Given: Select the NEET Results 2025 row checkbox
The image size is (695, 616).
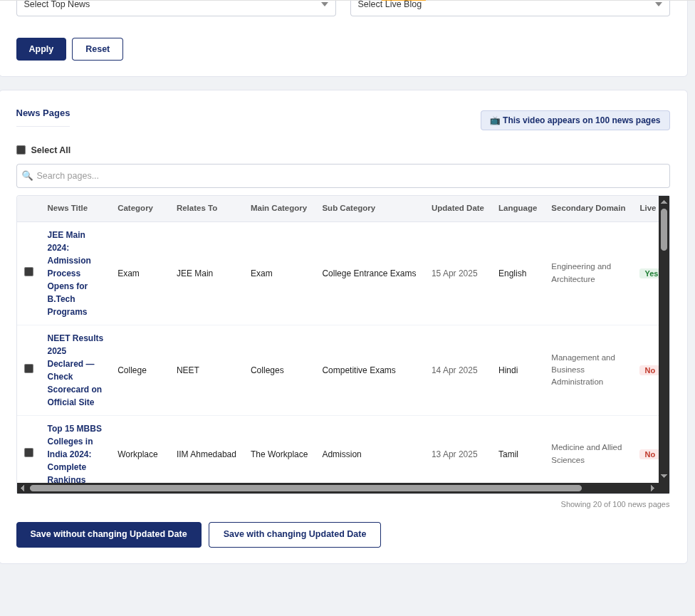Looking at the screenshot, I should (x=29, y=369).
